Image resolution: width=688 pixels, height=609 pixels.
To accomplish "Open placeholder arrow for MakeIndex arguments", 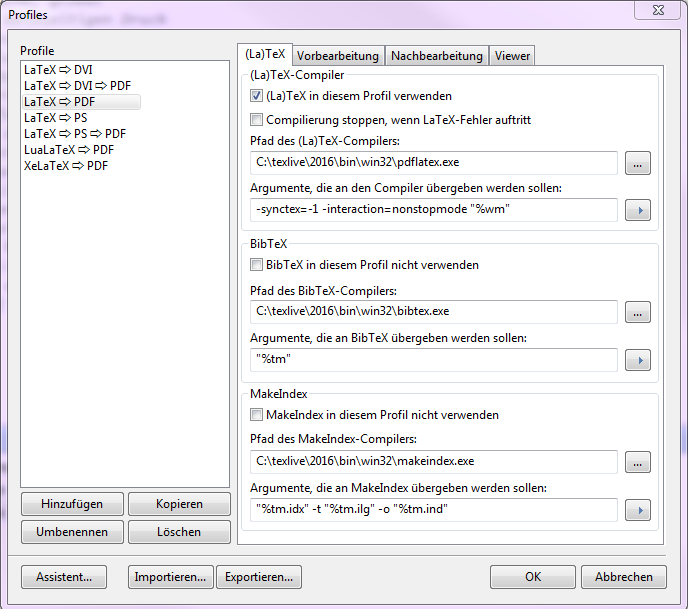I will click(638, 510).
